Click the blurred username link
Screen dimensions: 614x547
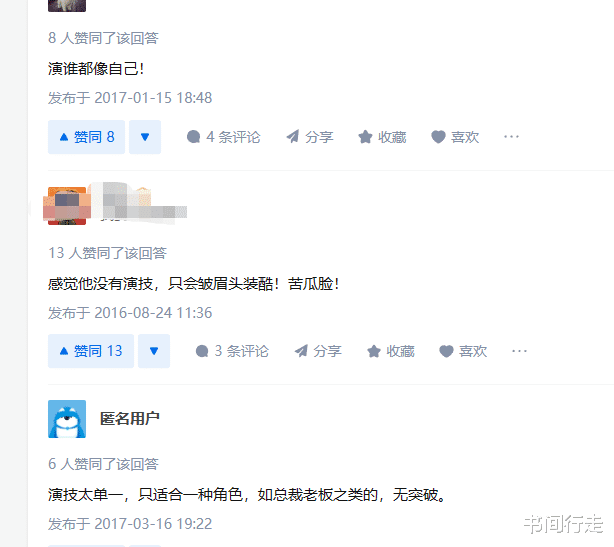coord(143,206)
